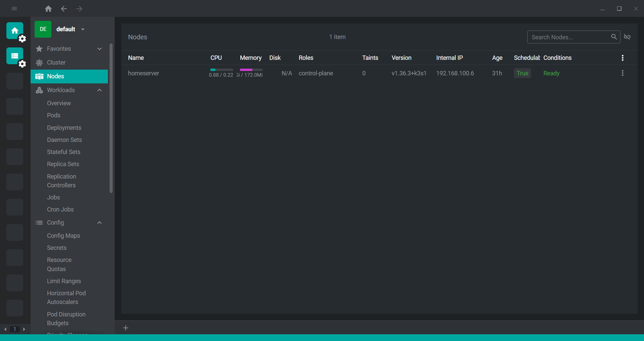Open Config Maps in sidebar
Screen dimensions: 644x341
pos(64,236)
